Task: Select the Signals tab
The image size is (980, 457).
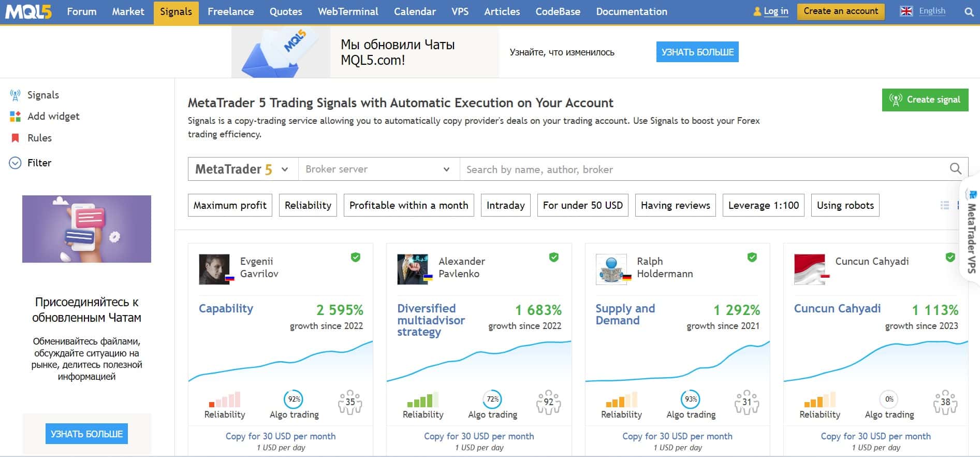Action: point(176,12)
